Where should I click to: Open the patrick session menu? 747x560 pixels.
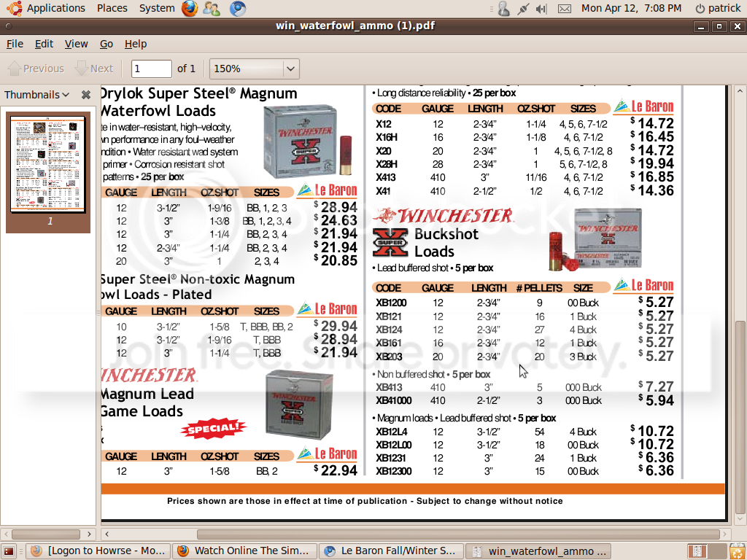coord(717,9)
